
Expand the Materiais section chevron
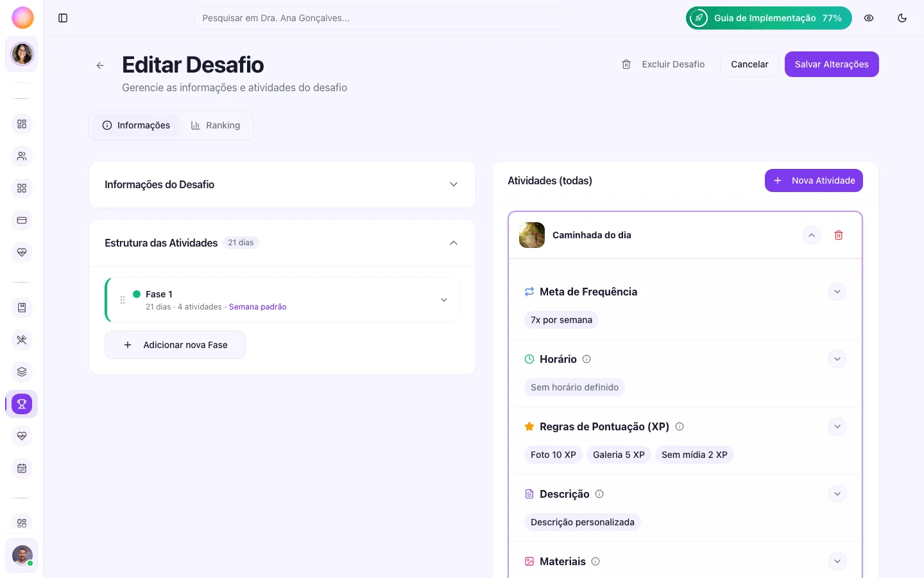[x=837, y=561]
